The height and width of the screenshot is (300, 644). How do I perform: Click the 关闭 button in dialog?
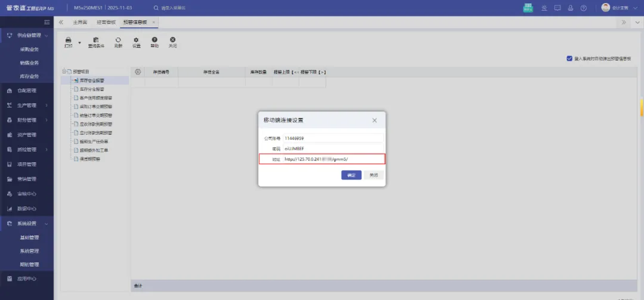tap(373, 175)
